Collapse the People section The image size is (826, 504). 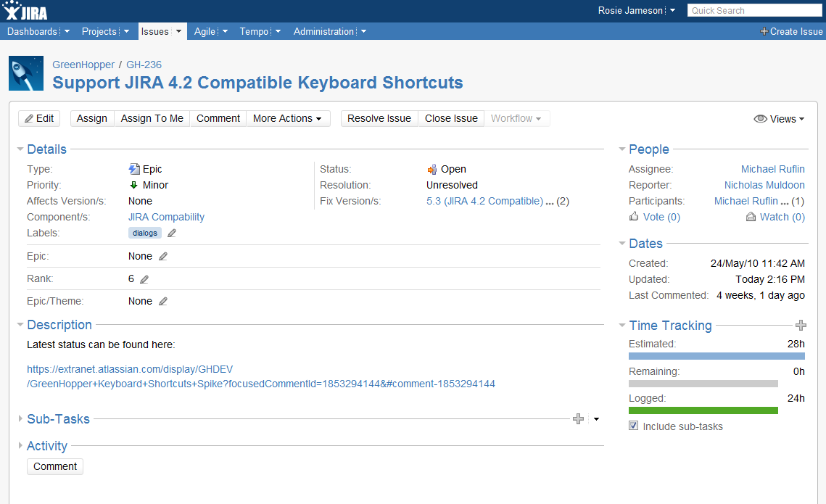[622, 149]
